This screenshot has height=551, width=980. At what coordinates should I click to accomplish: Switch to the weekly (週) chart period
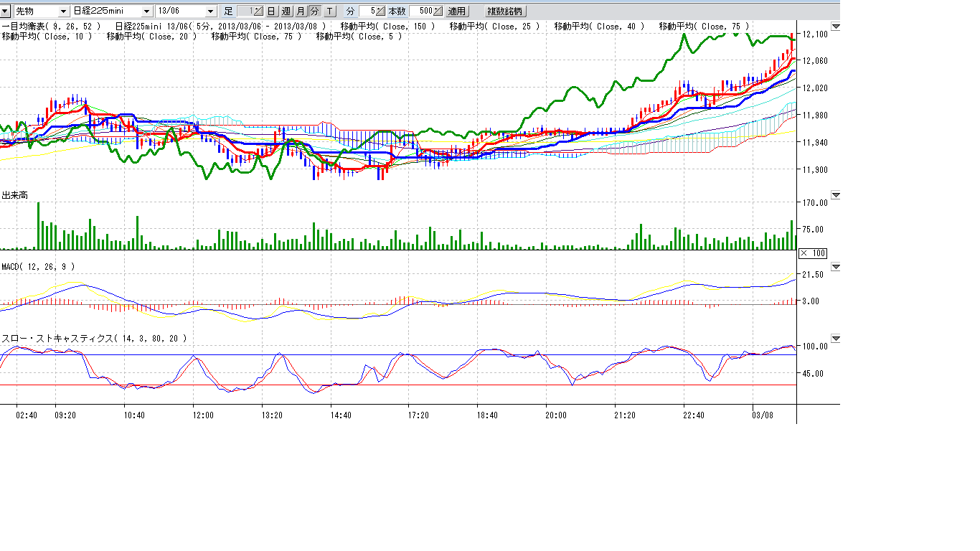286,11
